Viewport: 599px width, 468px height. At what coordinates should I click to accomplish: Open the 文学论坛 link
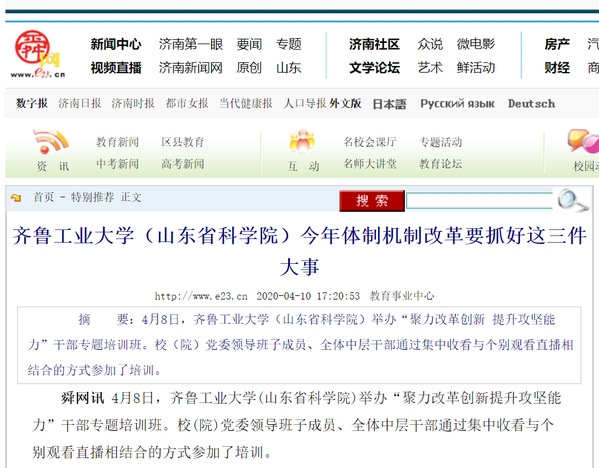(374, 68)
